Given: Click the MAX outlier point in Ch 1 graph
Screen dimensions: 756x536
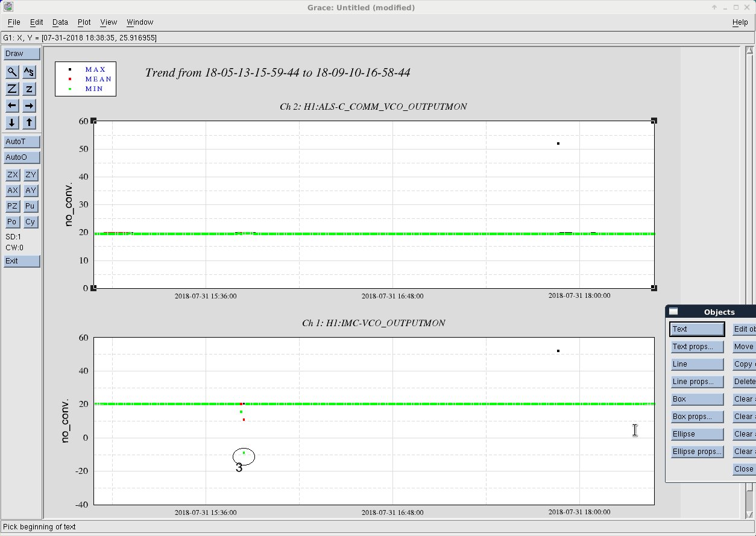Looking at the screenshot, I should 558,351.
